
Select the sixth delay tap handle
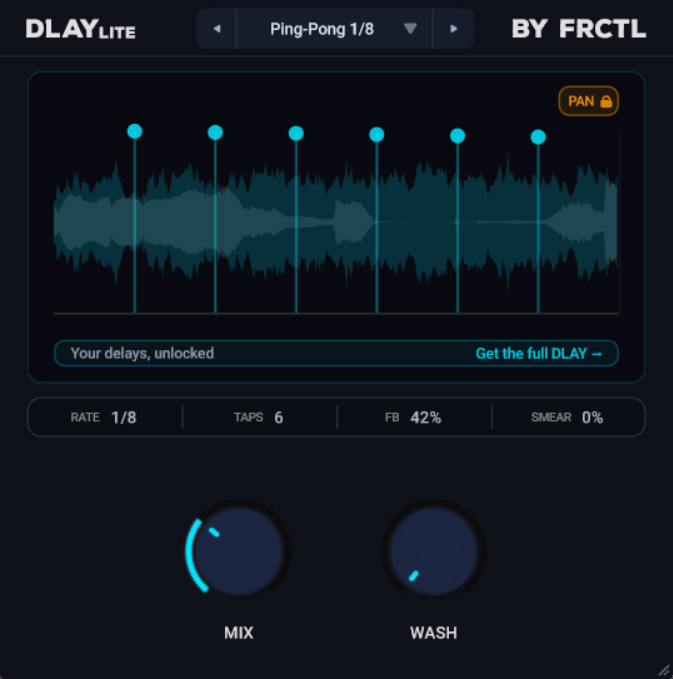click(x=538, y=137)
